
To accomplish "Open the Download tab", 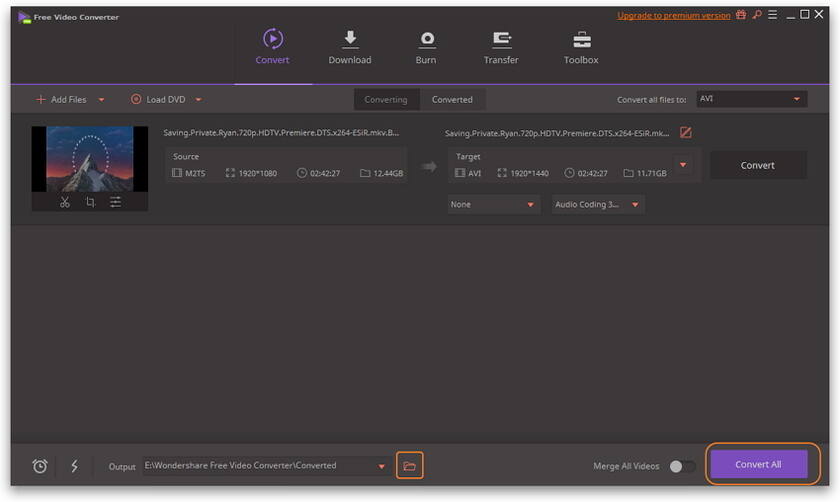I will 350,47.
